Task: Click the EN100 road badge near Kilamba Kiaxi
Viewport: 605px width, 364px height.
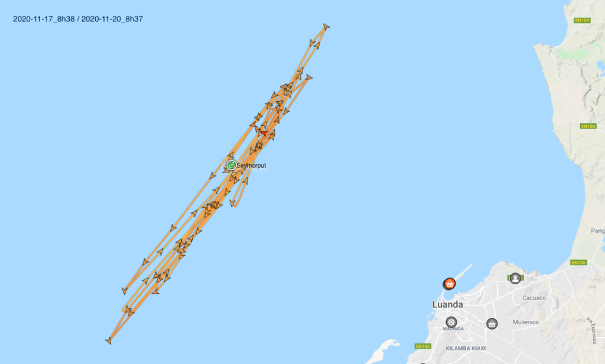Action: pos(422,346)
